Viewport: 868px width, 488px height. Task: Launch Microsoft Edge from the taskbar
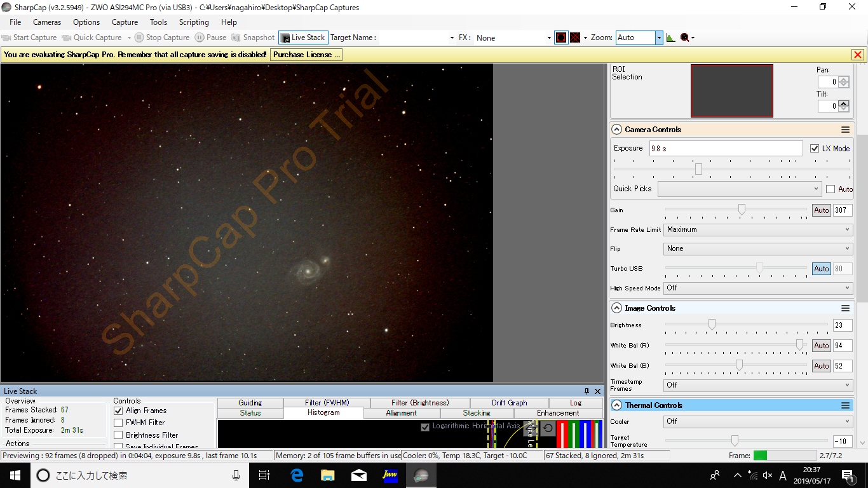[297, 475]
